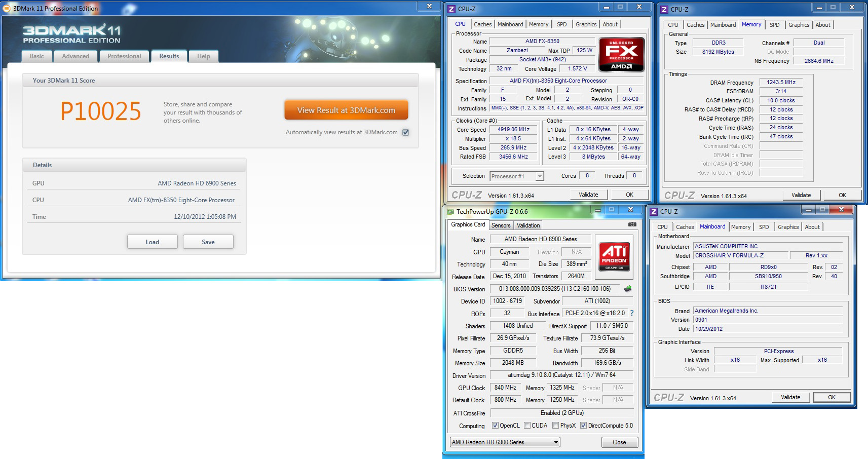Open the Validation tab in GPU-Z
This screenshot has height=459, width=868.
[529, 225]
